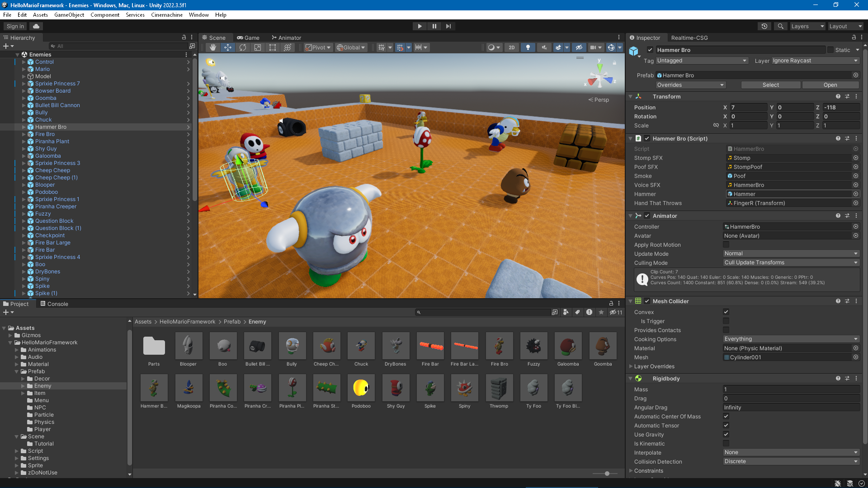This screenshot has width=868, height=488.
Task: Click the Step frame button
Action: click(x=448, y=26)
